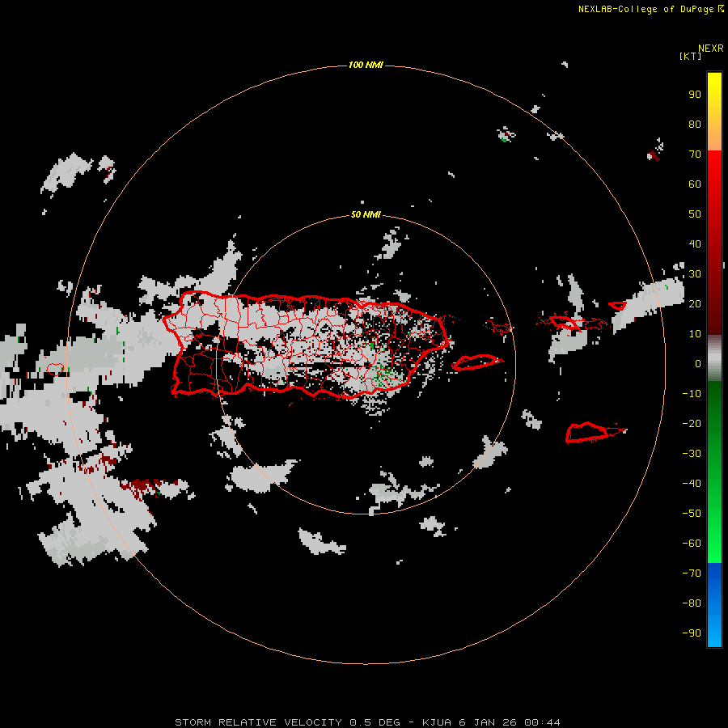Click the 0 knot scale label
728x728 pixels.
[698, 363]
